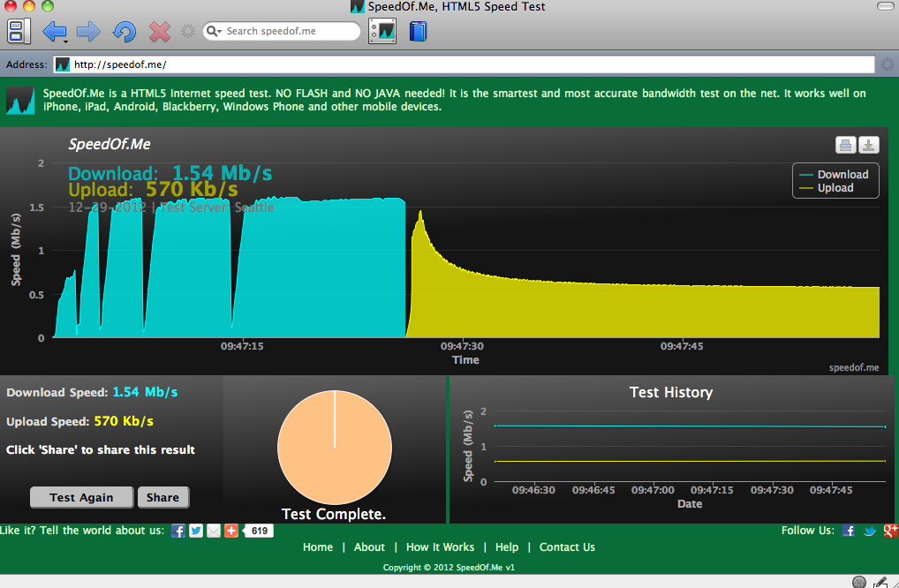This screenshot has height=588, width=899.
Task: Click the 'Test History' chart title
Action: (x=671, y=393)
